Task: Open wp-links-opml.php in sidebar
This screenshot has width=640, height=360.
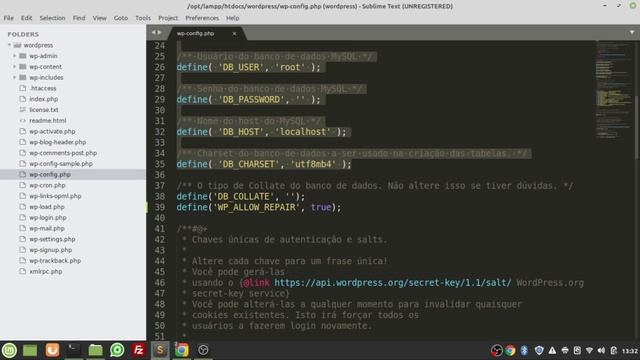Action: coord(55,196)
